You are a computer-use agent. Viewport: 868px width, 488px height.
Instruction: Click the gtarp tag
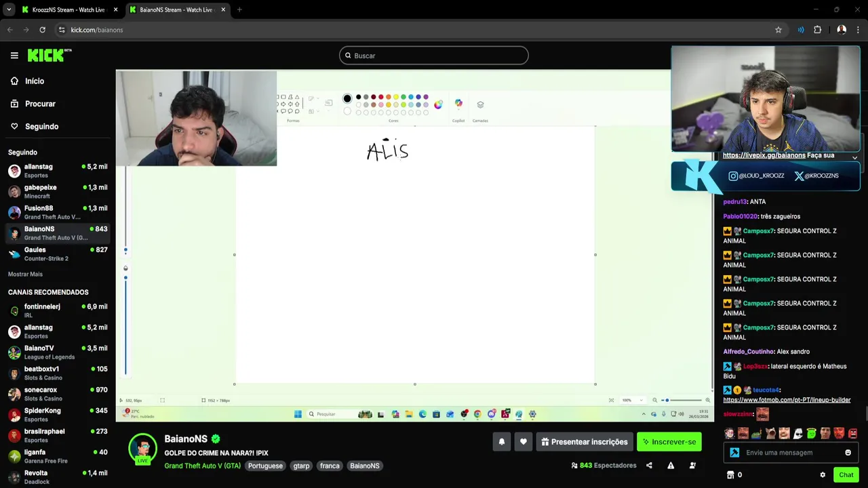pos(301,466)
